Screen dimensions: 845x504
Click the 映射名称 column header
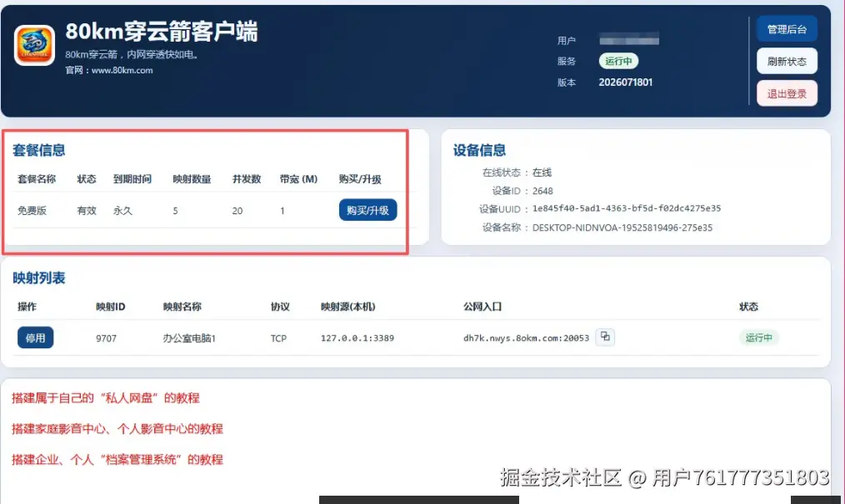tap(182, 307)
